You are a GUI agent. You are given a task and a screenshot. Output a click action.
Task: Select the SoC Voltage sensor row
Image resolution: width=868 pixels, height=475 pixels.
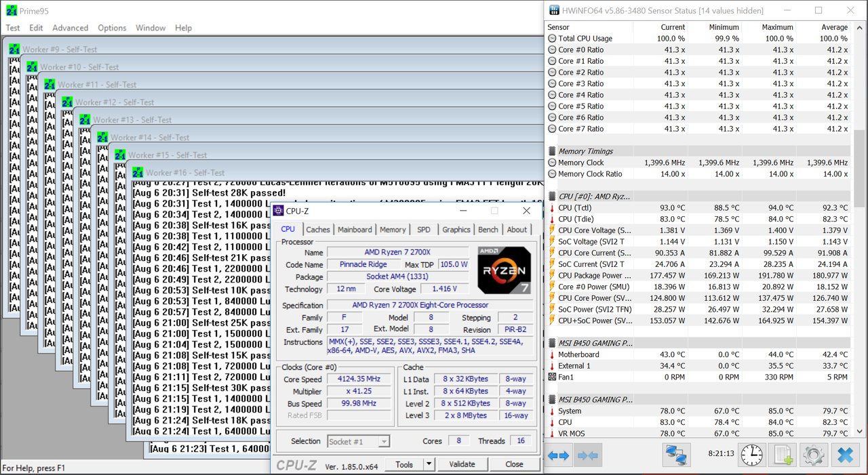coord(698,241)
